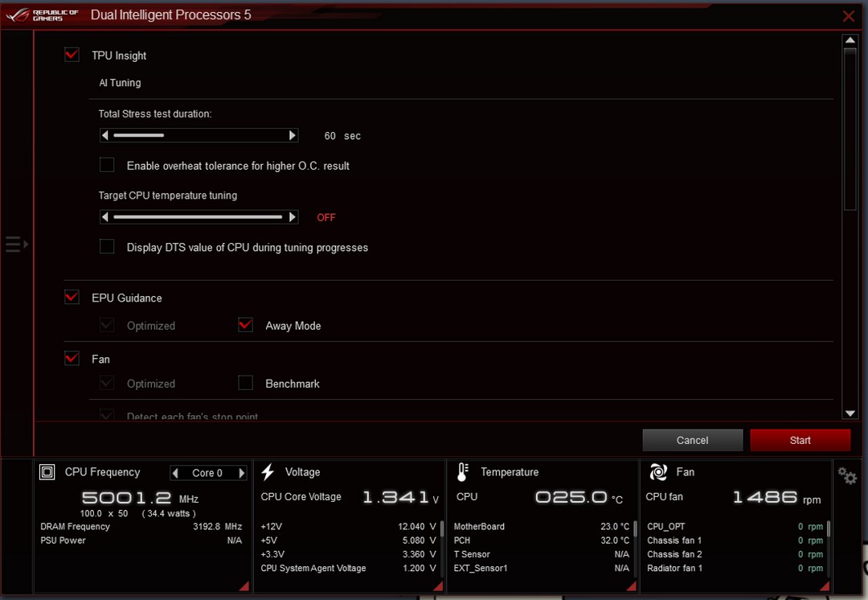The height and width of the screenshot is (600, 868).
Task: Enable the Fan Benchmark checkbox
Action: pyautogui.click(x=245, y=383)
